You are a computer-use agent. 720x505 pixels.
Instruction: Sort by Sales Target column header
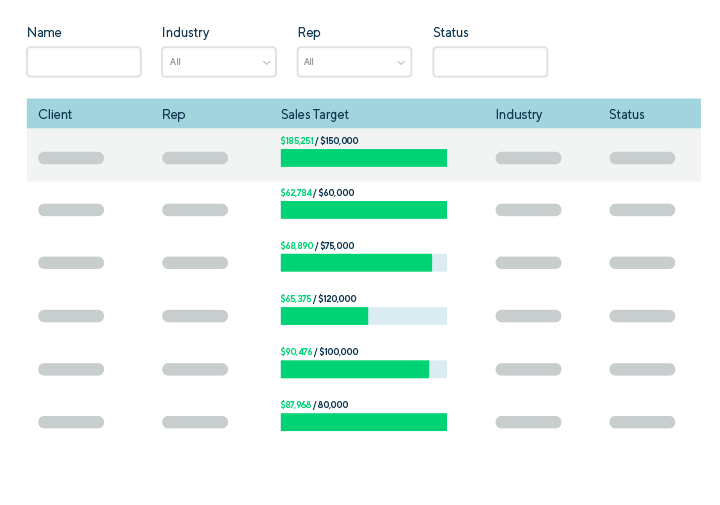315,114
